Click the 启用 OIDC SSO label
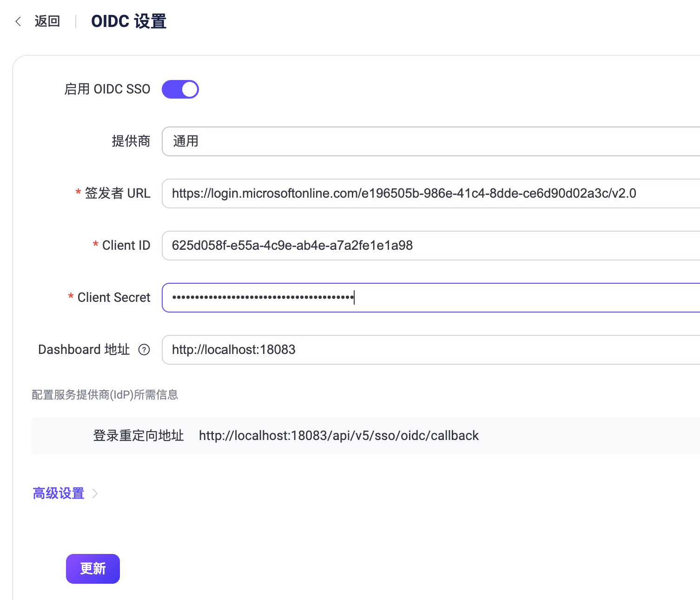 click(x=107, y=89)
